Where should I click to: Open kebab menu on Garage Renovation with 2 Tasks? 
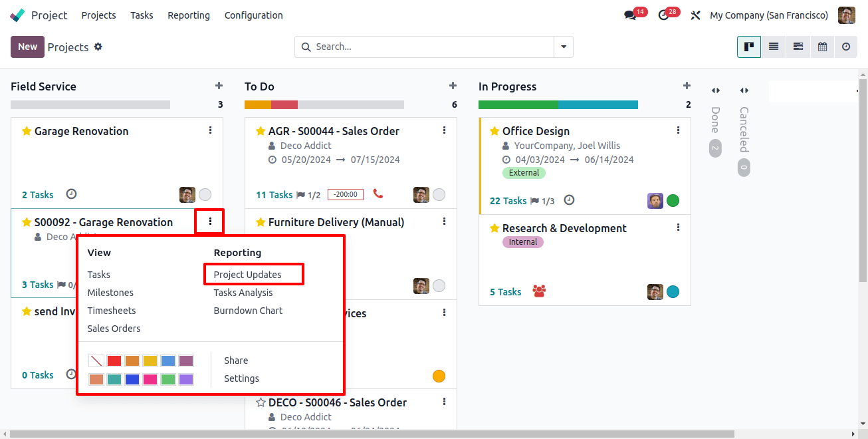(x=211, y=130)
